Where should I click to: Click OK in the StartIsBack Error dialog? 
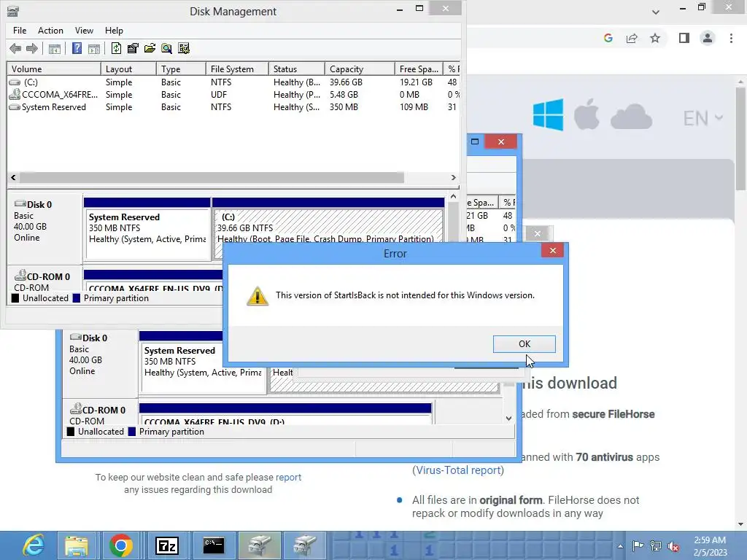(524, 344)
